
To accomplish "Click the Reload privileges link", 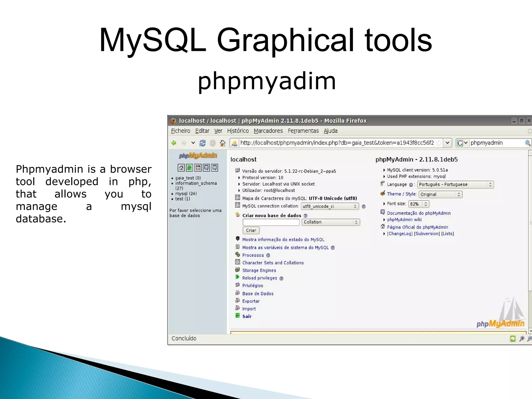I will coord(260,278).
